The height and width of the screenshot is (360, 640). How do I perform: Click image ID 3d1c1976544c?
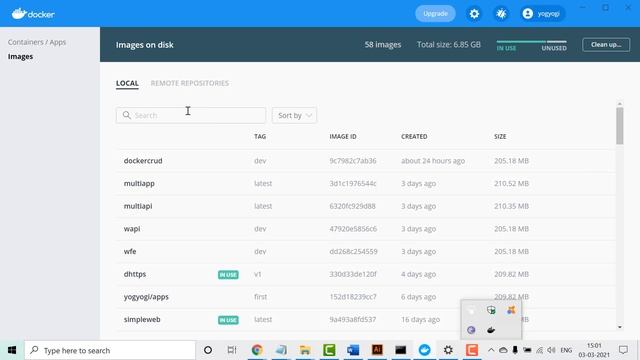[353, 183]
